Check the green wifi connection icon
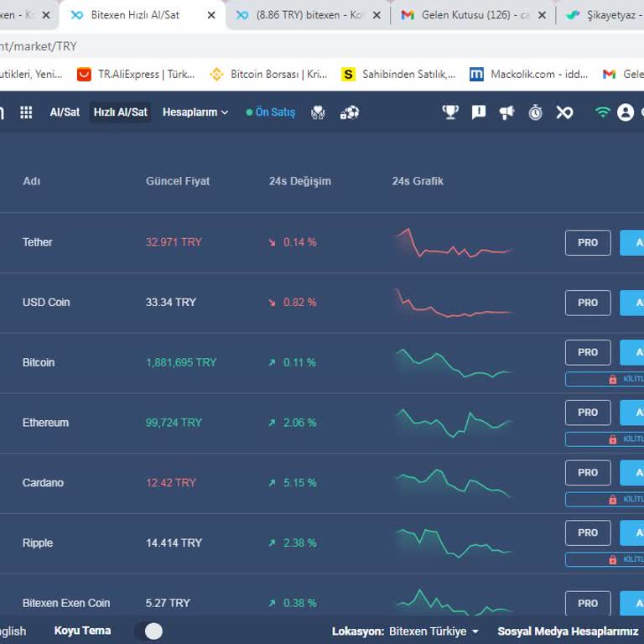This screenshot has height=644, width=644. click(602, 112)
